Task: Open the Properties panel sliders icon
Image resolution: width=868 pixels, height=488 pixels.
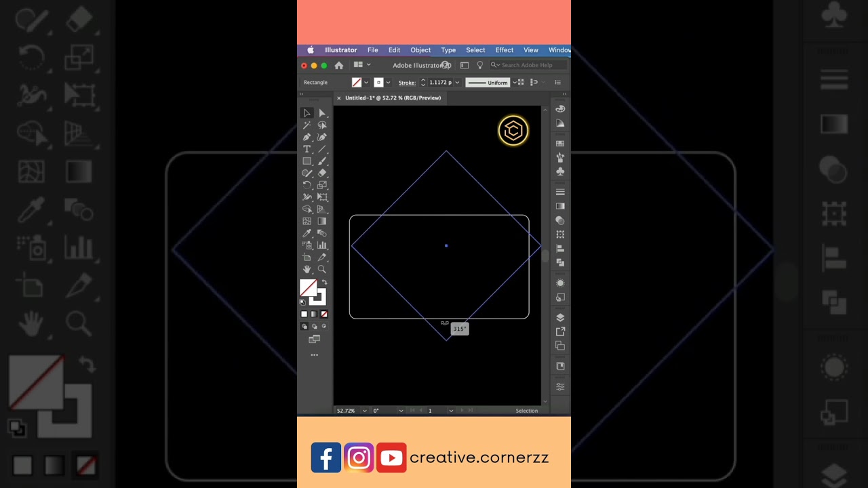Action: [x=560, y=386]
